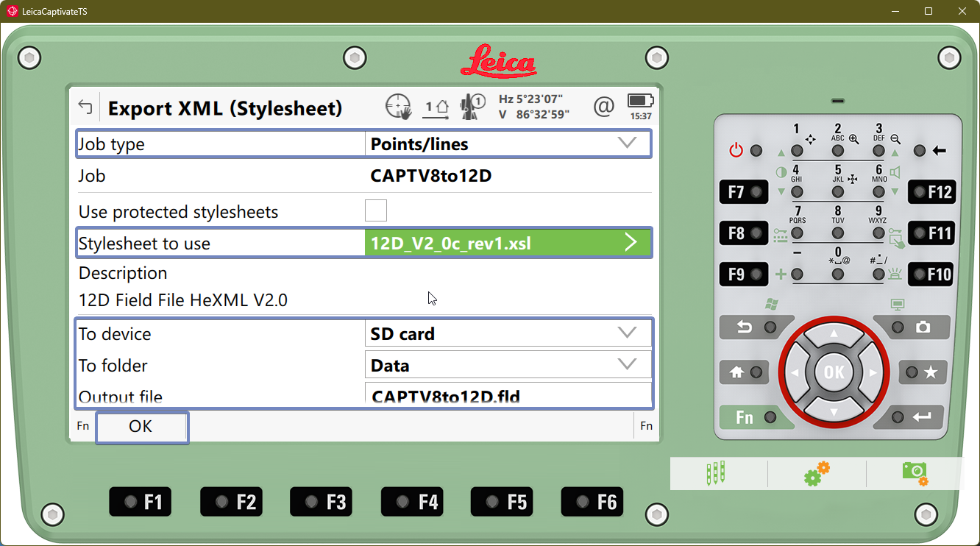
Task: Click the 4 GHI key
Action: click(797, 192)
